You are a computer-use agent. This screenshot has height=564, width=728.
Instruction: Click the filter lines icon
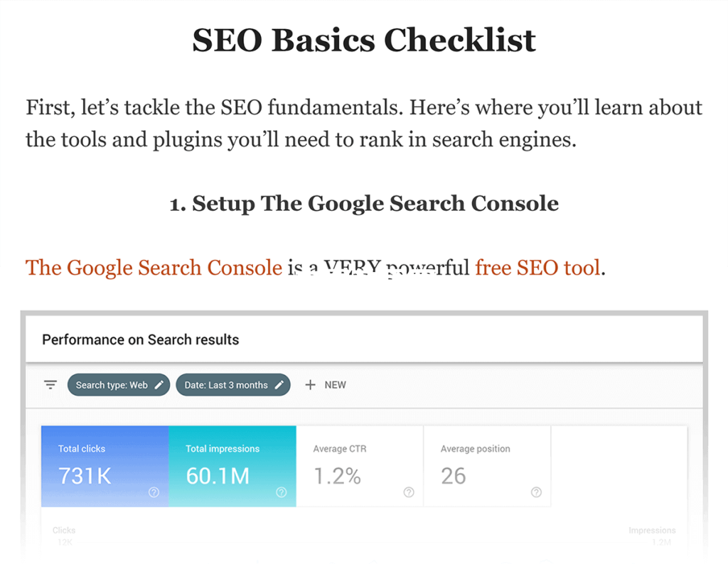pyautogui.click(x=50, y=384)
